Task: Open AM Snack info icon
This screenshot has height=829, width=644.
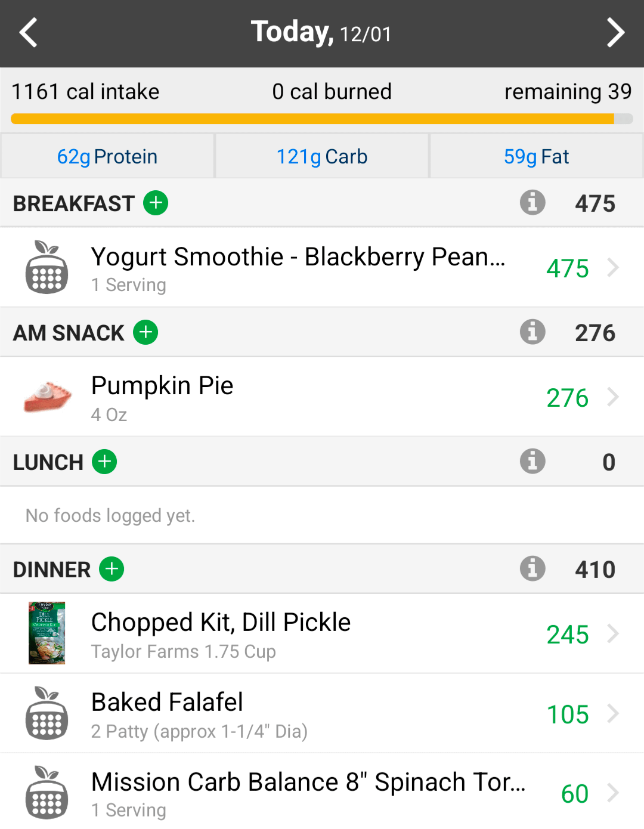Action: (532, 332)
